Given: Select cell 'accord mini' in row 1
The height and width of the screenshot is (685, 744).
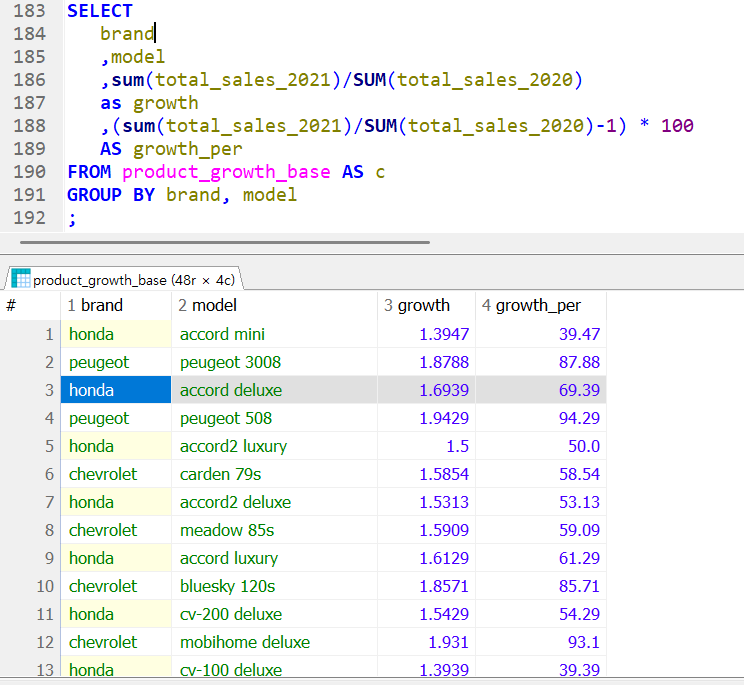Looking at the screenshot, I should pos(274,334).
